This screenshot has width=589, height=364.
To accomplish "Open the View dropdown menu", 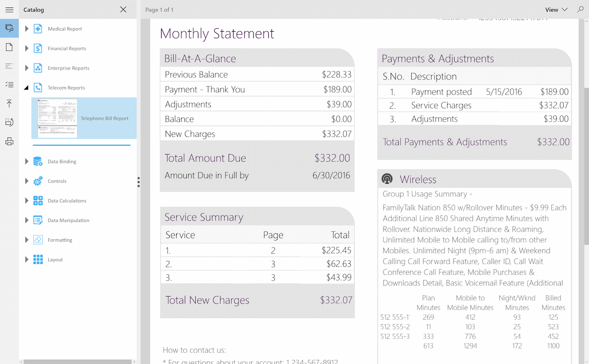I will tap(556, 10).
